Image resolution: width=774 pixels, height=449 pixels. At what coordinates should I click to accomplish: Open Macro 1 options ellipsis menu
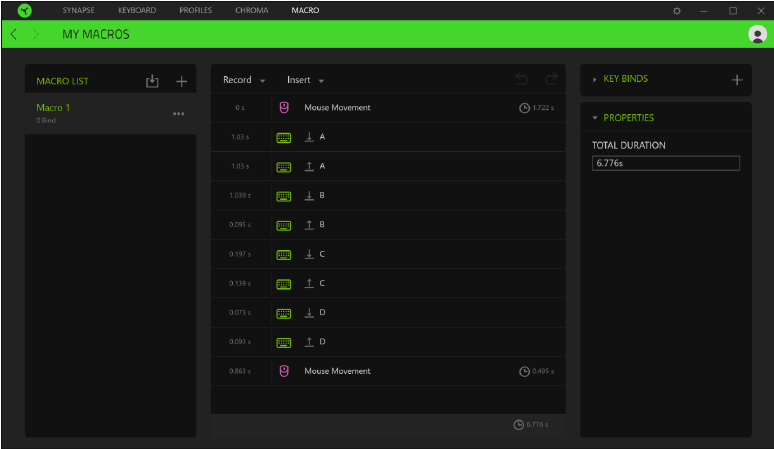click(179, 114)
